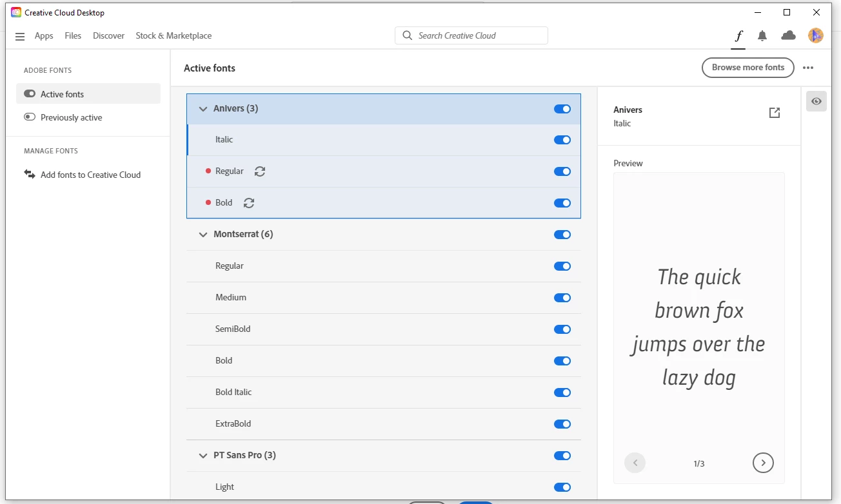Click the Anivers title in preview panel
This screenshot has height=504, width=841.
(628, 110)
